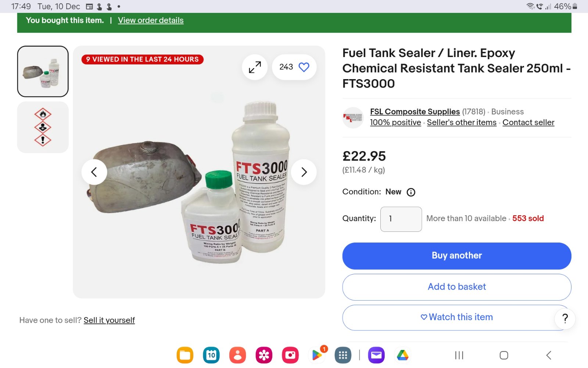Open the 100% positive feedback link

[395, 123]
